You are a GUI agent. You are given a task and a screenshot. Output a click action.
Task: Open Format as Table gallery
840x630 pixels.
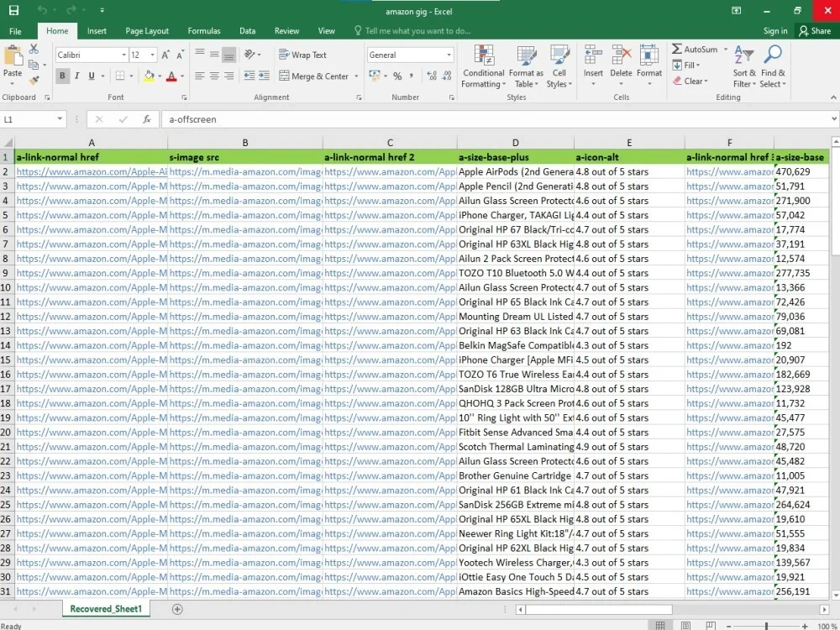click(526, 67)
